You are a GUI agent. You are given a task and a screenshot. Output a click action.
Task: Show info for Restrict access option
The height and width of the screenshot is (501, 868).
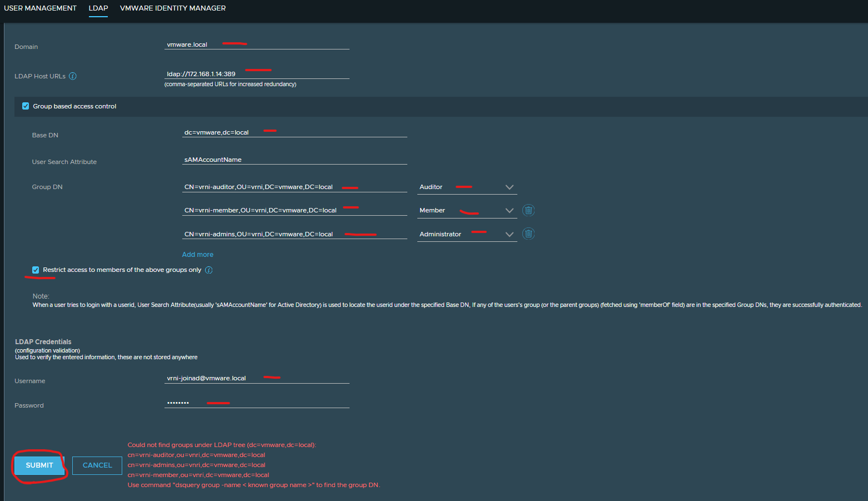coord(209,270)
